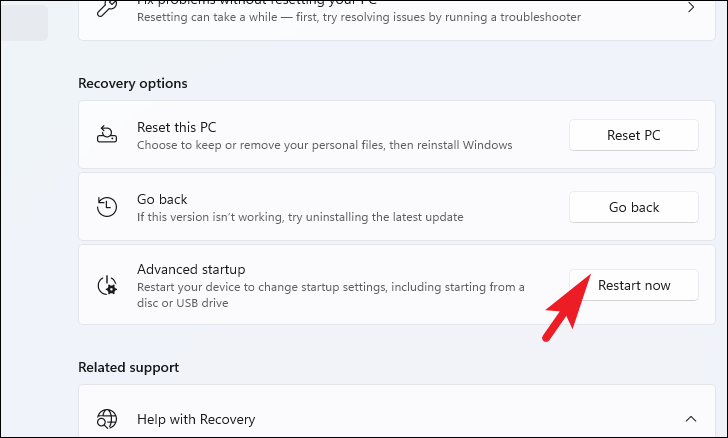
Task: Click the Go back button on the right
Action: click(x=634, y=207)
